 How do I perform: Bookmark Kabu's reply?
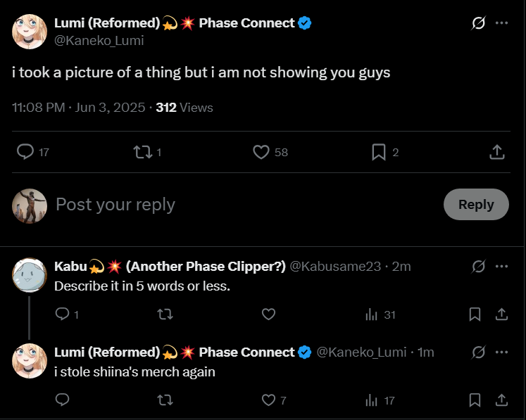(x=475, y=314)
